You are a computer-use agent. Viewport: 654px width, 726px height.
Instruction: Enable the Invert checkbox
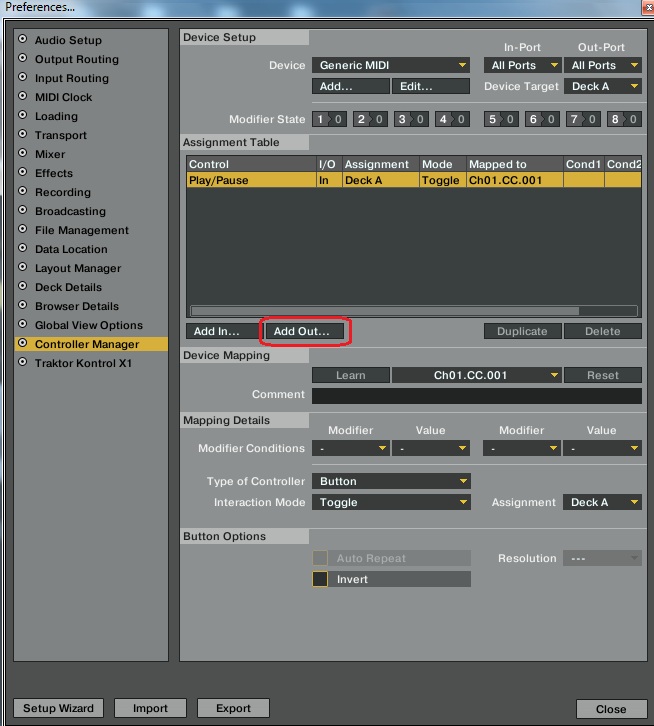pyautogui.click(x=320, y=579)
